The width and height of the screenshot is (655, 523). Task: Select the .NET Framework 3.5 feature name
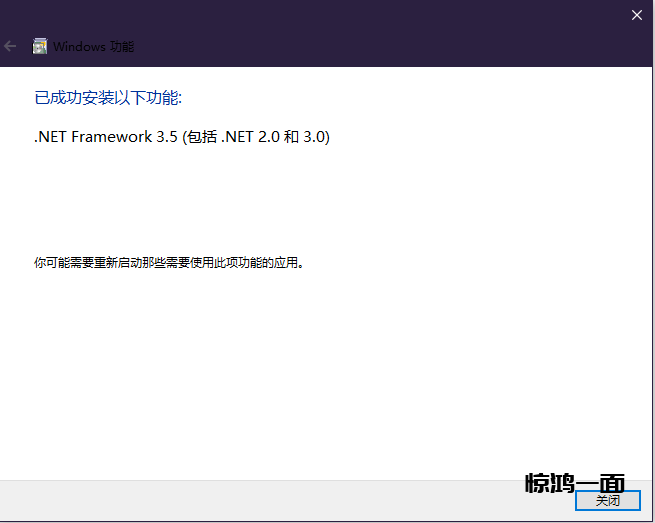[x=105, y=137]
